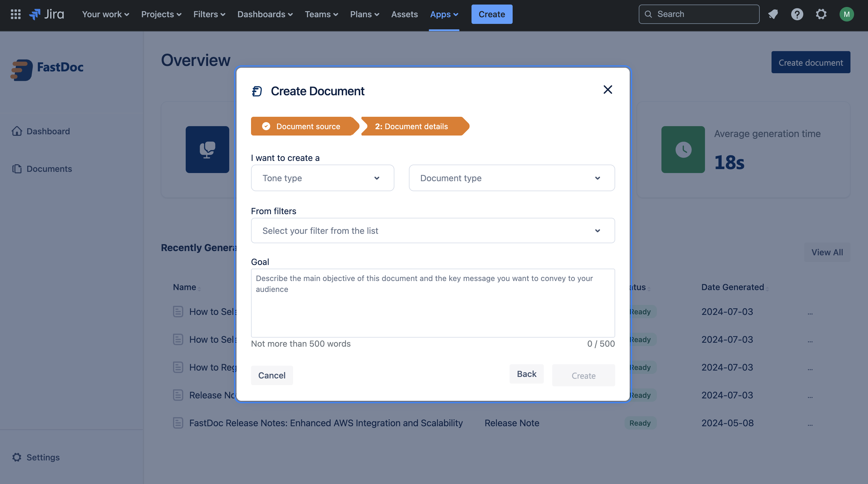Click the document icon beside Release No row

[178, 395]
